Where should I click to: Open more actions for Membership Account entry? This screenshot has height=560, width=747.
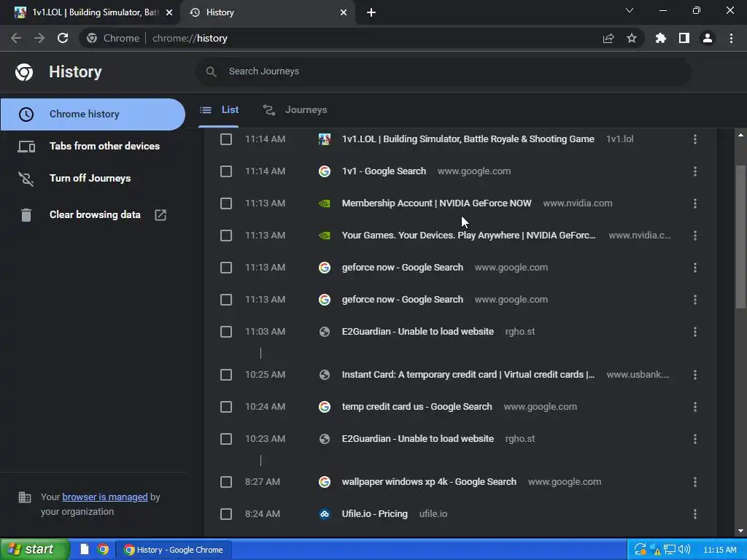pyautogui.click(x=695, y=203)
